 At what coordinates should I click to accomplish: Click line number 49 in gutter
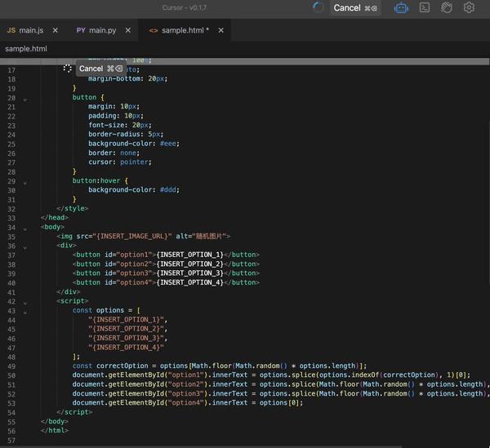11,366
